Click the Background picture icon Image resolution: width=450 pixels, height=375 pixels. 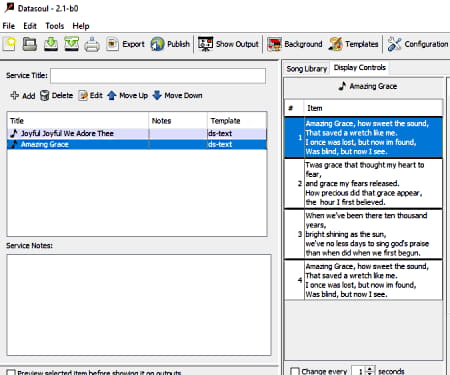tap(275, 44)
